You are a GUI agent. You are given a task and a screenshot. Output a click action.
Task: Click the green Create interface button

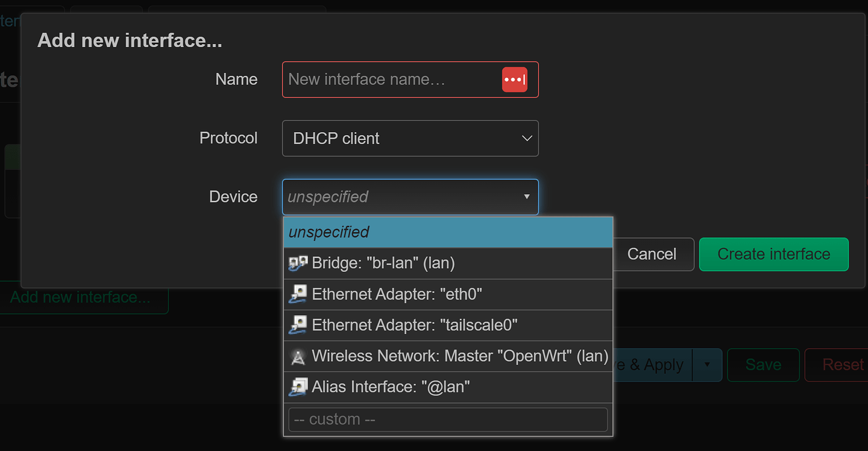tap(773, 254)
